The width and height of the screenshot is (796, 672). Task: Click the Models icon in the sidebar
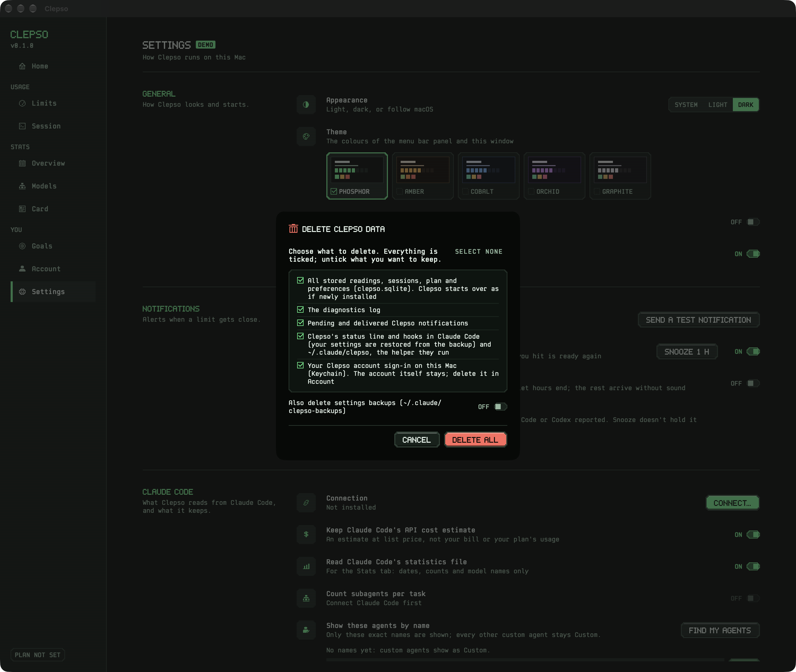click(23, 186)
